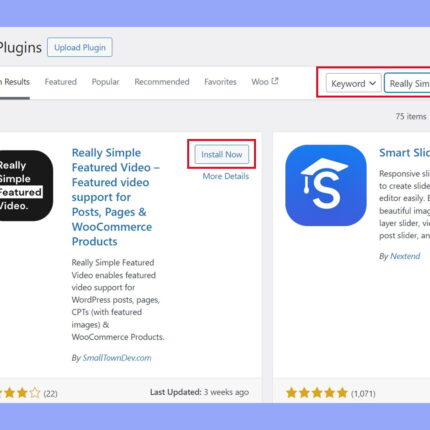The image size is (430, 430).
Task: Click the Upload Plugin button
Action: coord(80,47)
